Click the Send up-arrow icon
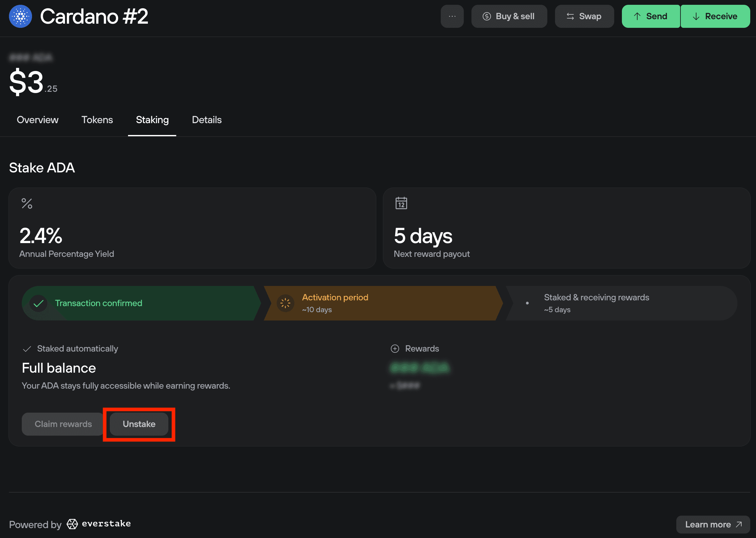The height and width of the screenshot is (538, 756). (x=637, y=16)
